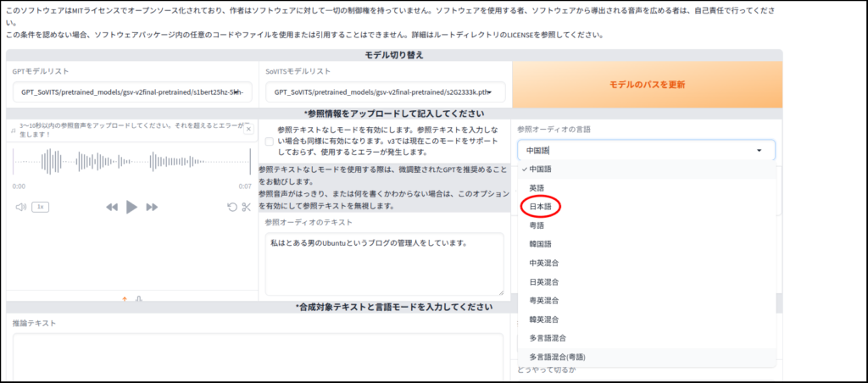Click the microphone record icon below audio
Viewport: 868px width, 383px height.
[139, 297]
